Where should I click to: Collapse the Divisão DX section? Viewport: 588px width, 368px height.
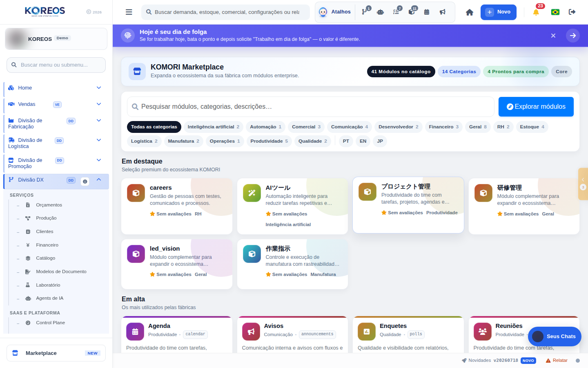point(99,180)
